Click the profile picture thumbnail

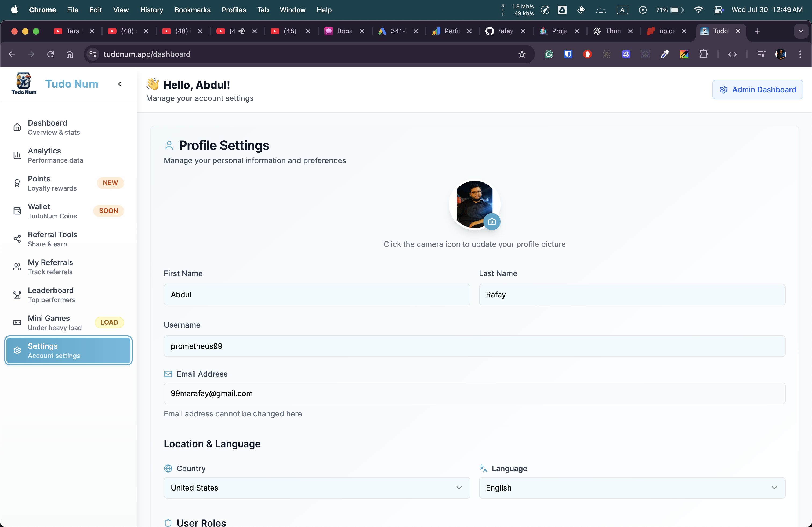click(x=474, y=204)
